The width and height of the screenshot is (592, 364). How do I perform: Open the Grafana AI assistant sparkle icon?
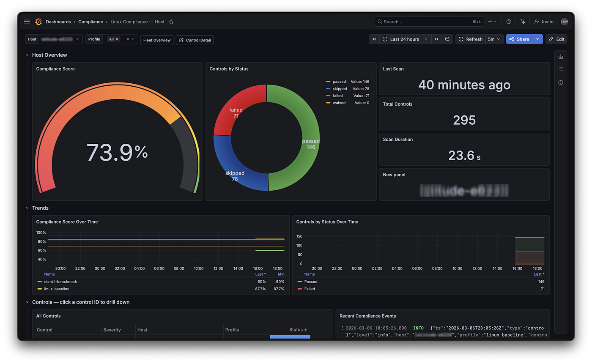[523, 22]
